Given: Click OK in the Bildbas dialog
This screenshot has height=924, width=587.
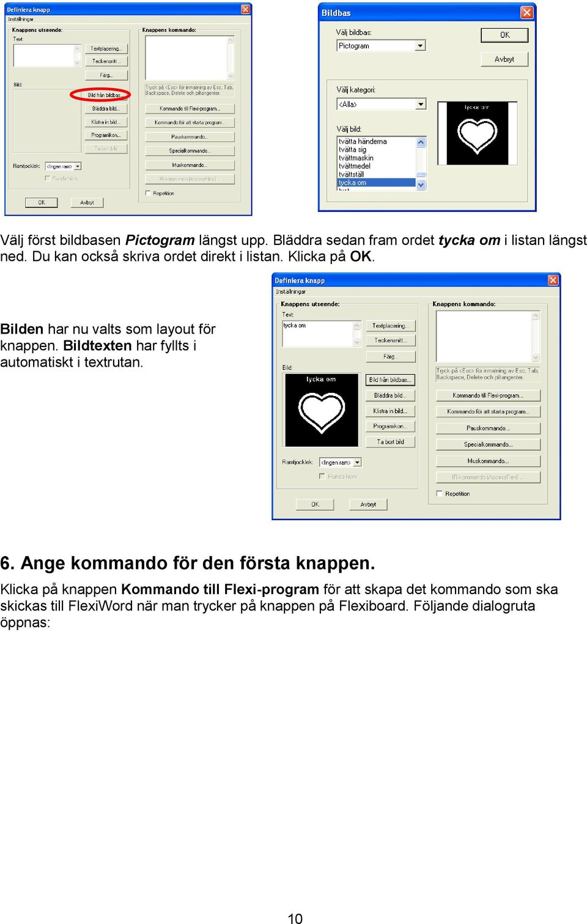Looking at the screenshot, I should pyautogui.click(x=504, y=35).
